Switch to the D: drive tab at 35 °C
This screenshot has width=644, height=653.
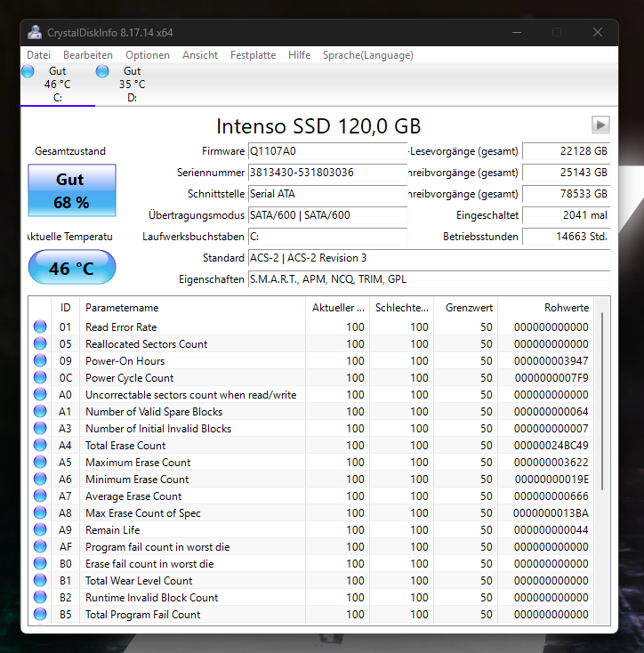coord(132,85)
